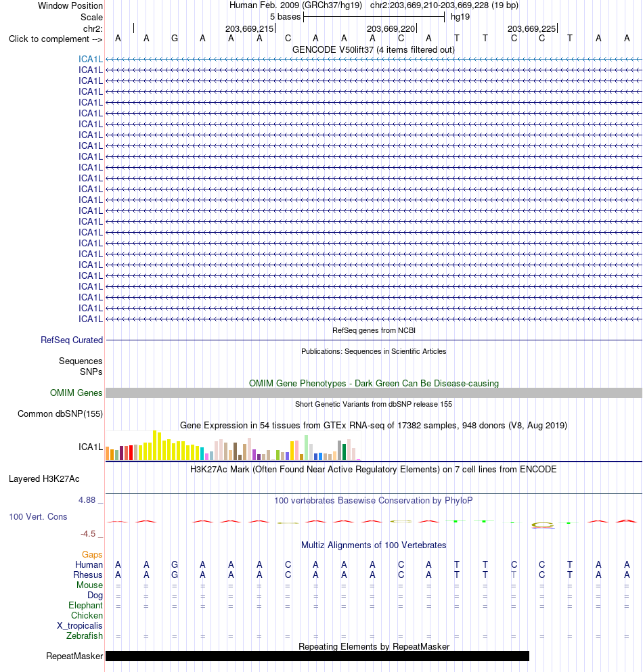Click the 4.88 upper conservation scale value
Screen dimensions: 643x672
(87, 499)
